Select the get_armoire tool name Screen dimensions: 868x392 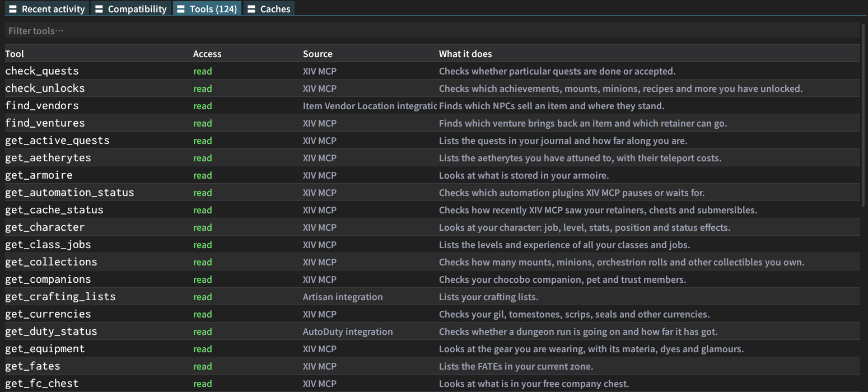tap(39, 175)
